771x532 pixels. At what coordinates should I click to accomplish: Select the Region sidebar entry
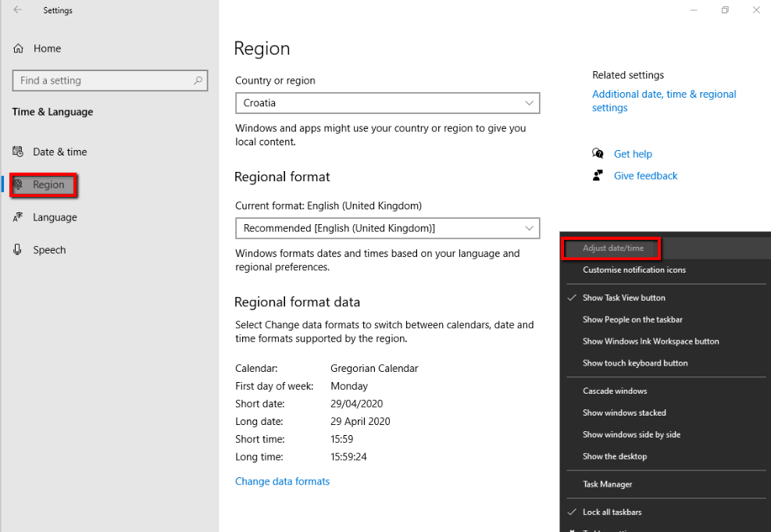tap(43, 185)
